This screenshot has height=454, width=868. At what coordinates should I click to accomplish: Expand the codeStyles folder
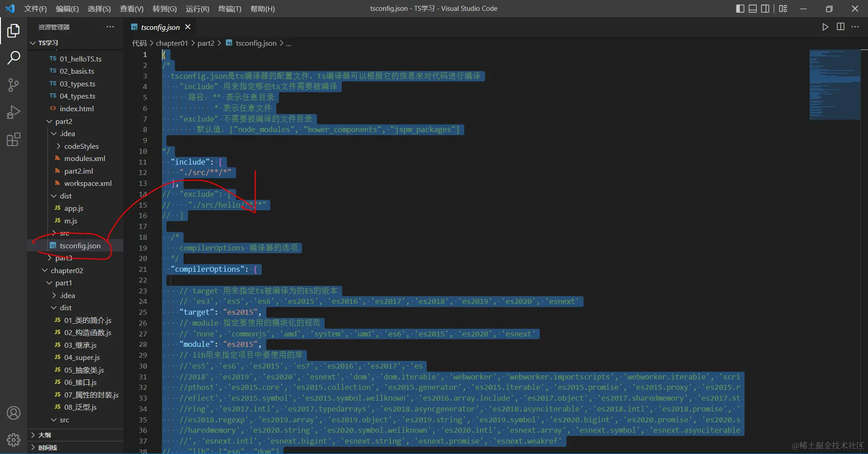pyautogui.click(x=81, y=146)
